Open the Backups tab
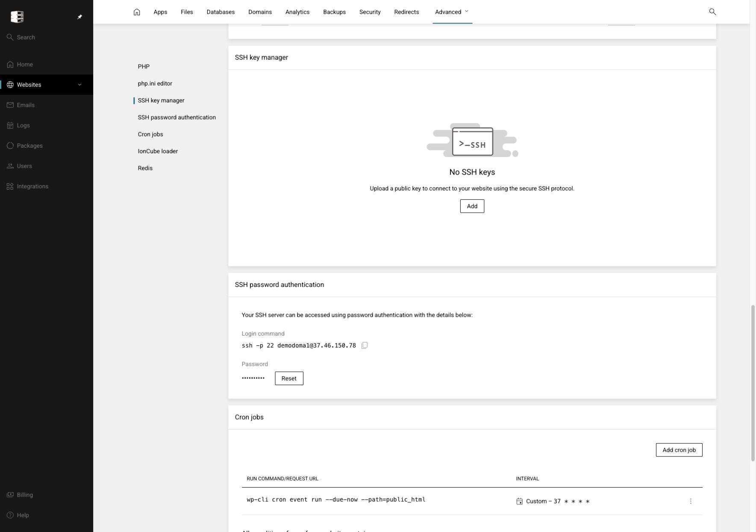756x532 pixels. 334,12
